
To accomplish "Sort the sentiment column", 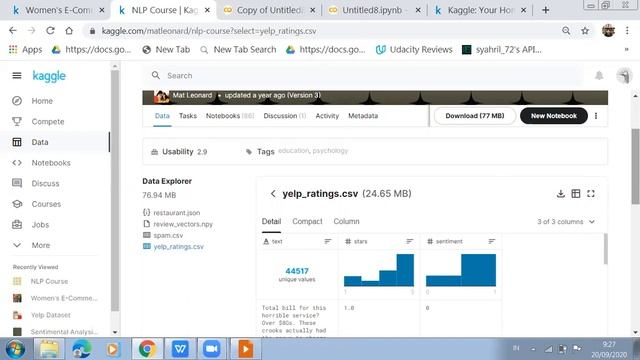I will (492, 242).
